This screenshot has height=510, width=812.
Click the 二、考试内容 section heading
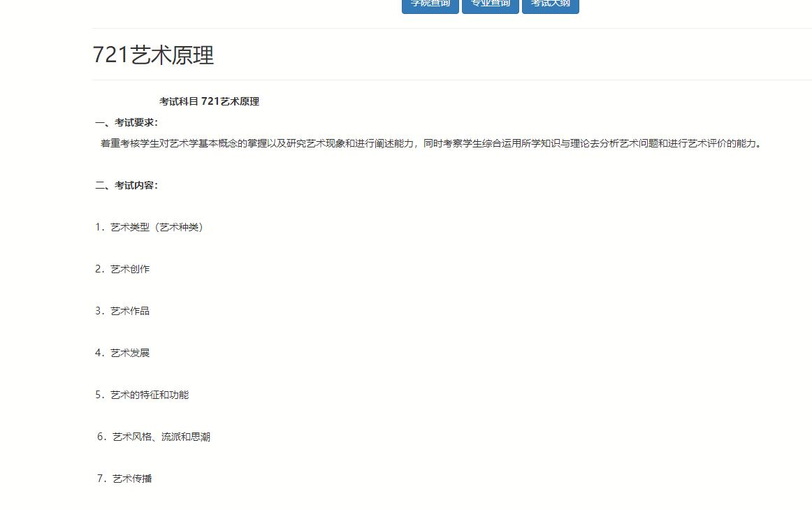(126, 185)
